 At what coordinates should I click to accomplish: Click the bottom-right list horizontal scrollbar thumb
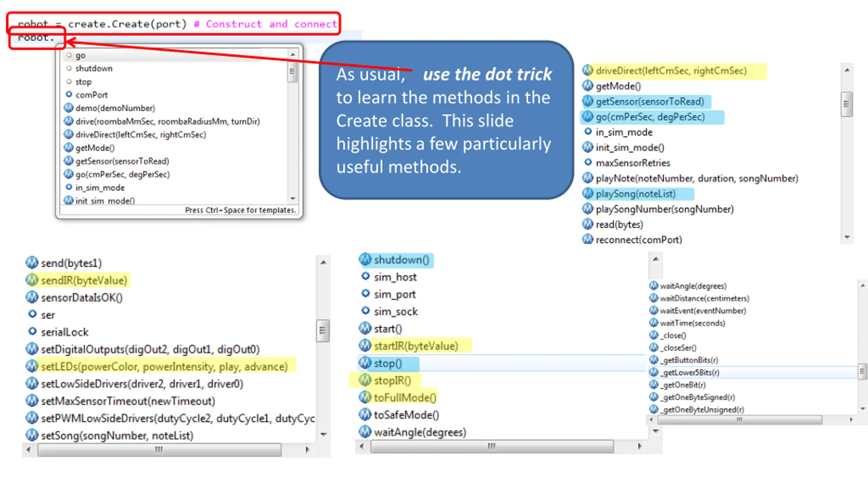point(740,420)
